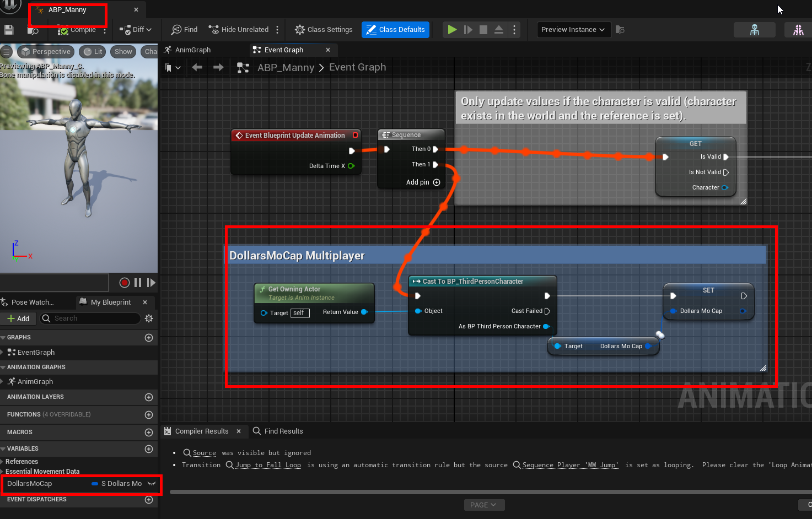
Task: Switch to the AnimGraph tab
Action: (192, 50)
